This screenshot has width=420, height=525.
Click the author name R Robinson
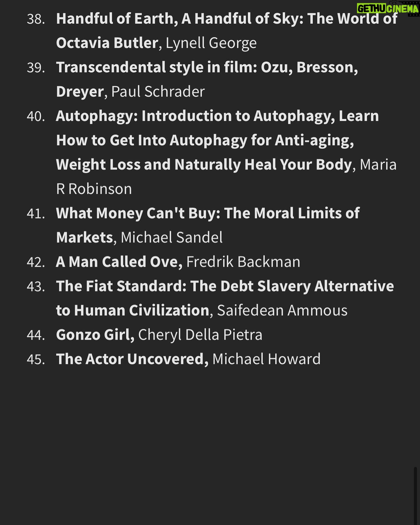point(94,189)
